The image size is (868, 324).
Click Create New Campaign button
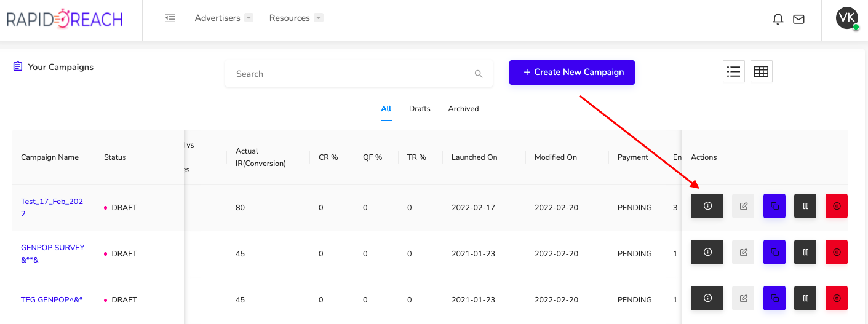[x=572, y=73]
